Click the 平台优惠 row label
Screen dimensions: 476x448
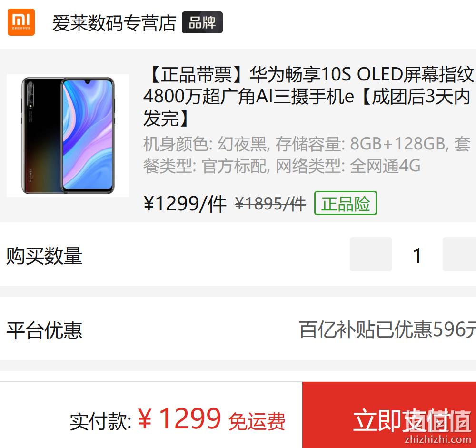click(44, 330)
